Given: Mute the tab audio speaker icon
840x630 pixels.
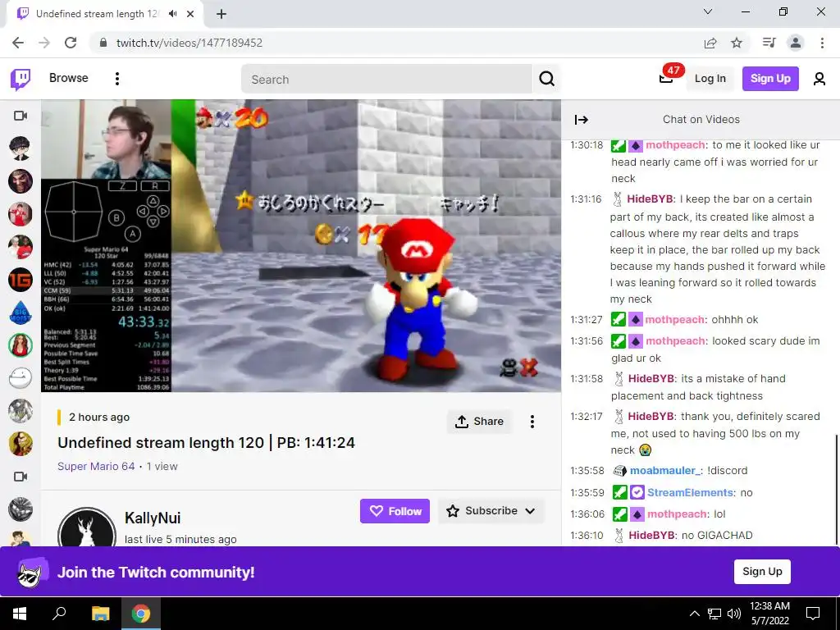Looking at the screenshot, I should [x=172, y=14].
